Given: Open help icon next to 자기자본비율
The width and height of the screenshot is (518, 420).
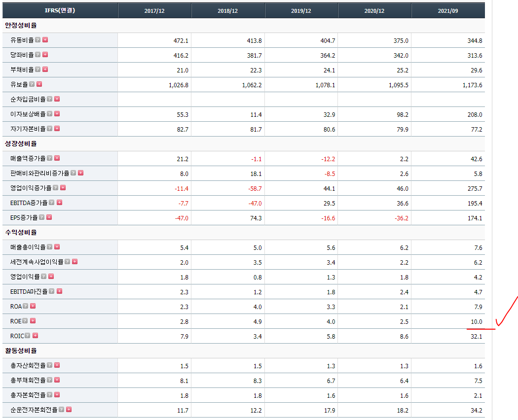Looking at the screenshot, I should (x=49, y=129).
